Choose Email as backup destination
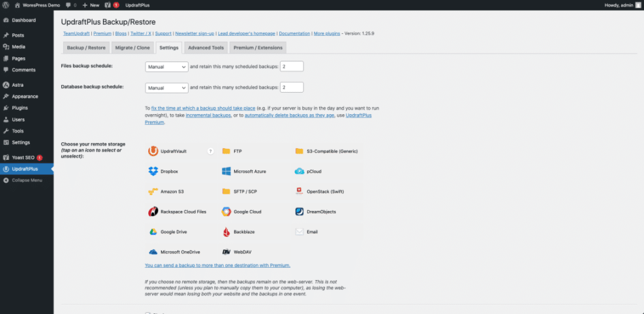Image resolution: width=644 pixels, height=314 pixels. [x=328, y=232]
